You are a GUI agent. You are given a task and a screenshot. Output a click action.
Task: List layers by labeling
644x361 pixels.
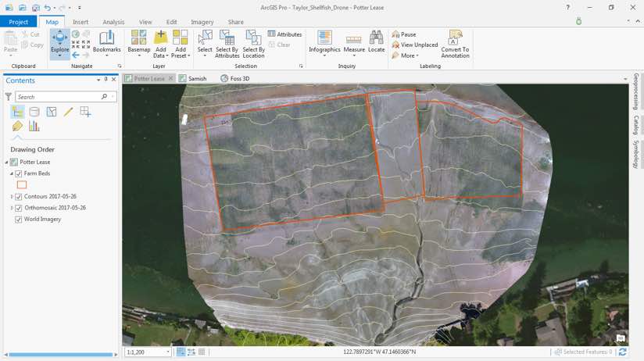(x=17, y=126)
